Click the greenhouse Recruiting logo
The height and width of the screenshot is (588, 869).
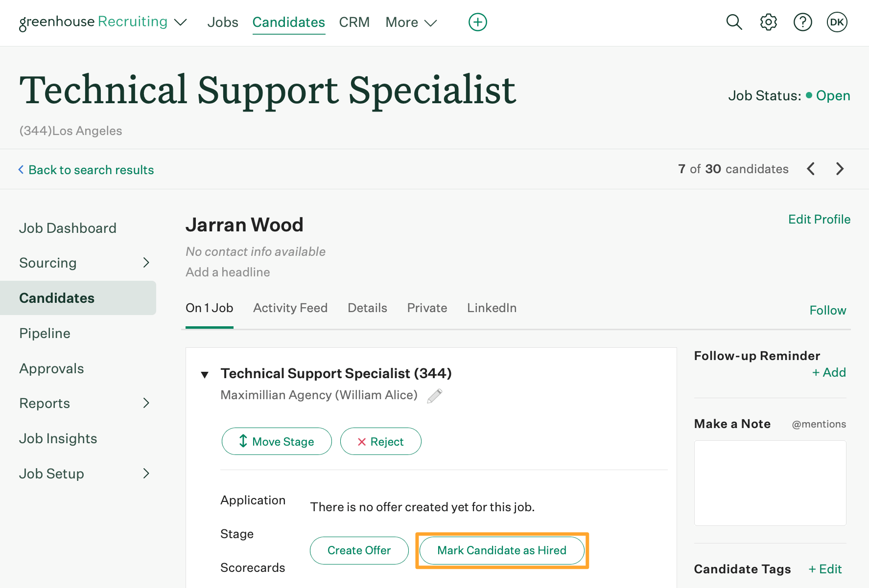click(57, 22)
